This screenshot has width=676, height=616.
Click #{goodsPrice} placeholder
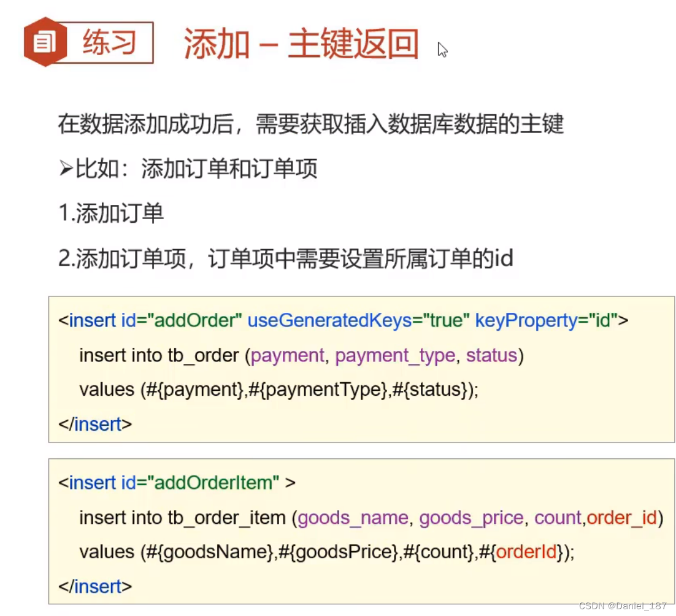tap(338, 552)
